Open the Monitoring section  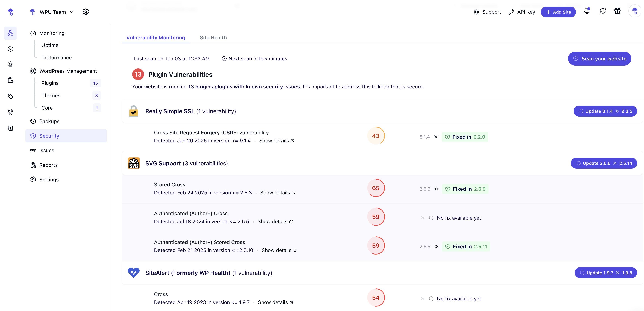pyautogui.click(x=48, y=33)
